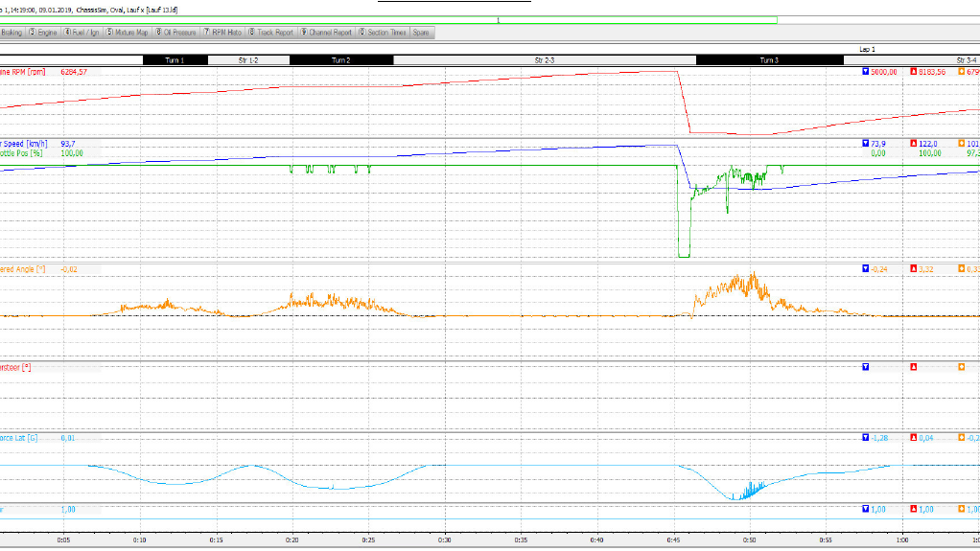
Task: Click the Steered Angle channel label
Action: coord(21,269)
